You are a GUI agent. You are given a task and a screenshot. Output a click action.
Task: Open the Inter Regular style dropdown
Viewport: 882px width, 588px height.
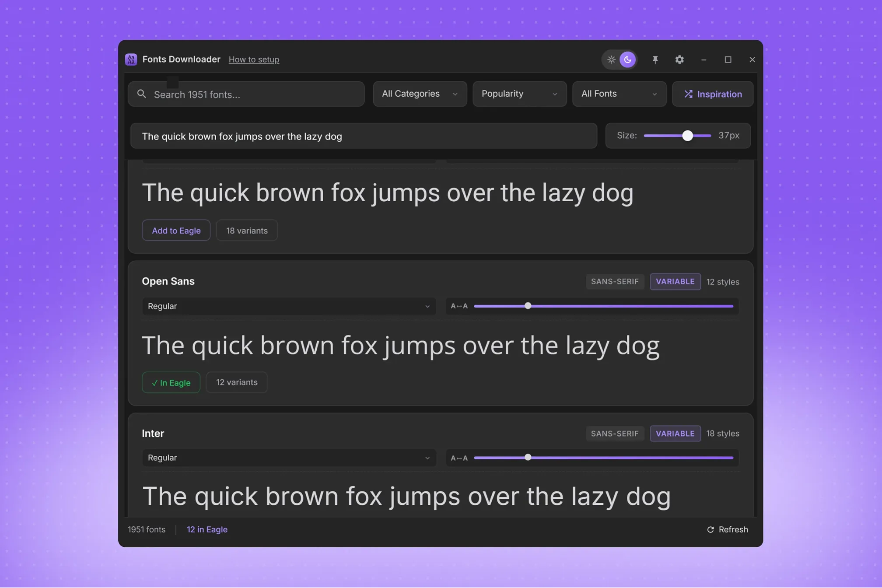(x=289, y=458)
